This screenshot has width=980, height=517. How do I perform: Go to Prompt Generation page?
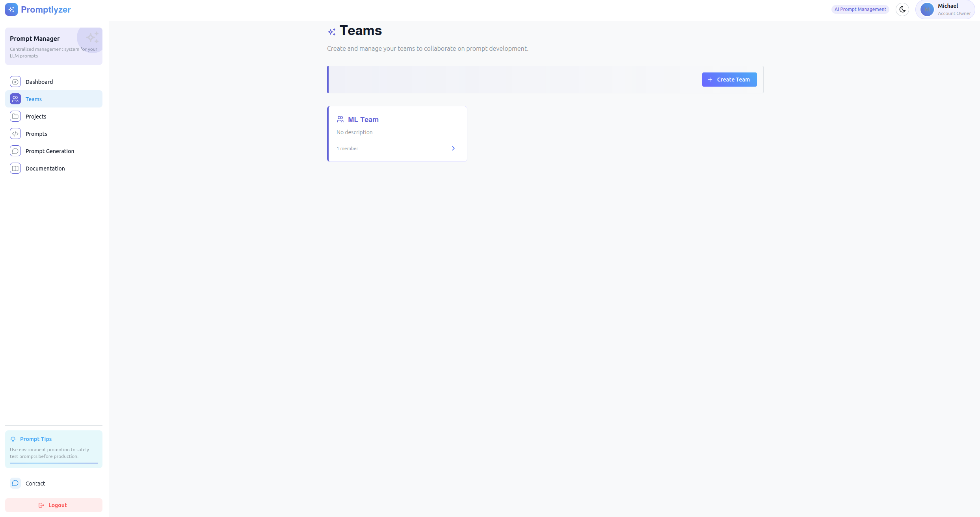(50, 151)
